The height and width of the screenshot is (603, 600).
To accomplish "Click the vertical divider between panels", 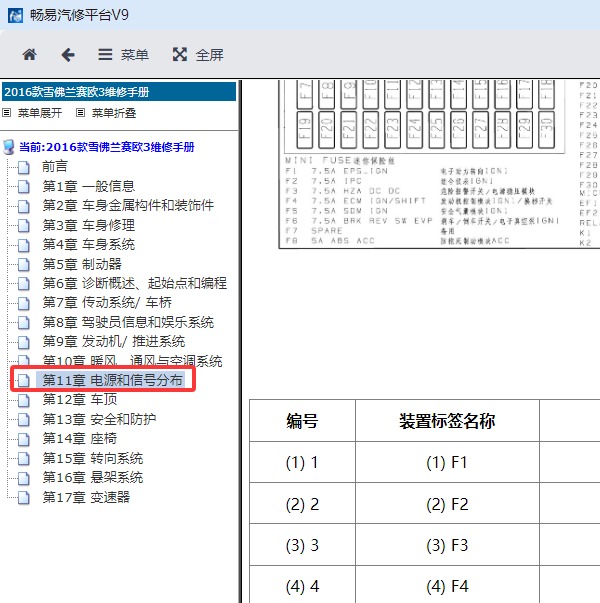I will click(x=240, y=341).
